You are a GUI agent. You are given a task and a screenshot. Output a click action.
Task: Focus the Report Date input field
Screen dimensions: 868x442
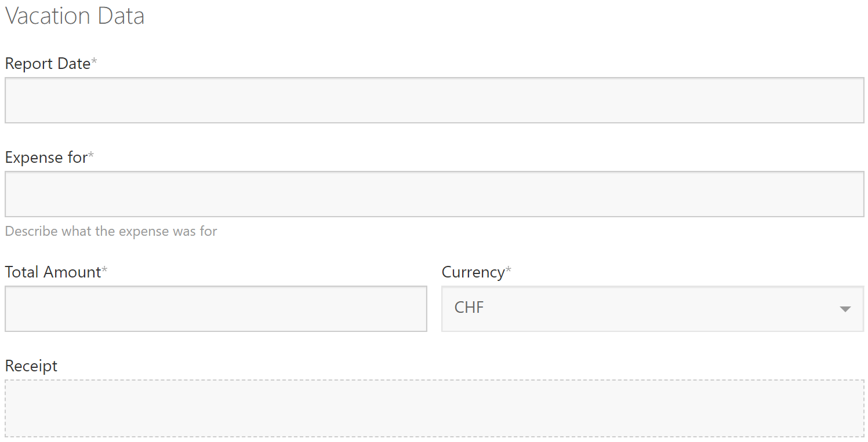pos(434,100)
